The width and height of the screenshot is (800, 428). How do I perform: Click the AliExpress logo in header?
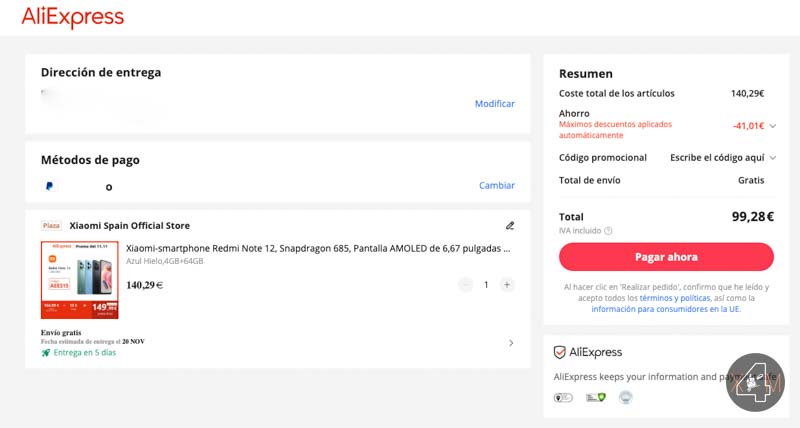coord(72,17)
